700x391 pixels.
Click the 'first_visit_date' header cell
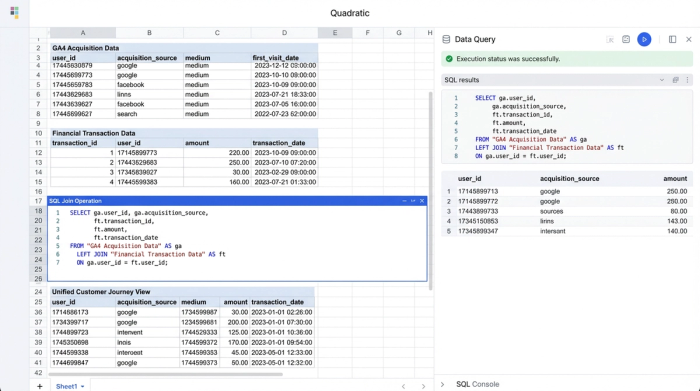(x=284, y=58)
